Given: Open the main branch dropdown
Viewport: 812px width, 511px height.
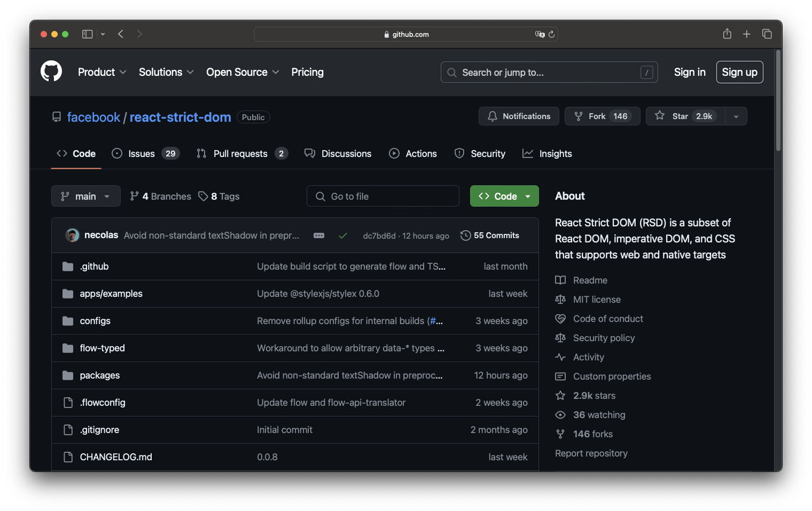Looking at the screenshot, I should pyautogui.click(x=86, y=196).
